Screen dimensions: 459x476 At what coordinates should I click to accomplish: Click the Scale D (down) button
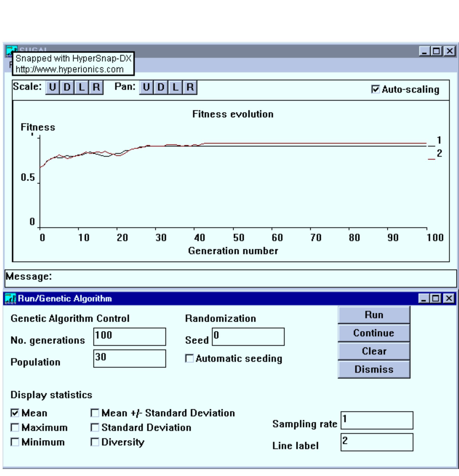67,87
